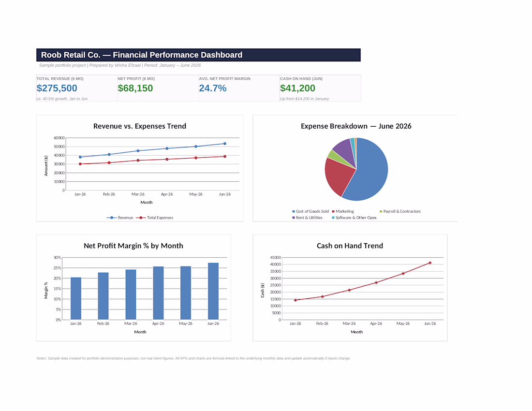
Task: Click the "Amount ($)" vertical axis title
Action: [x=46, y=166]
